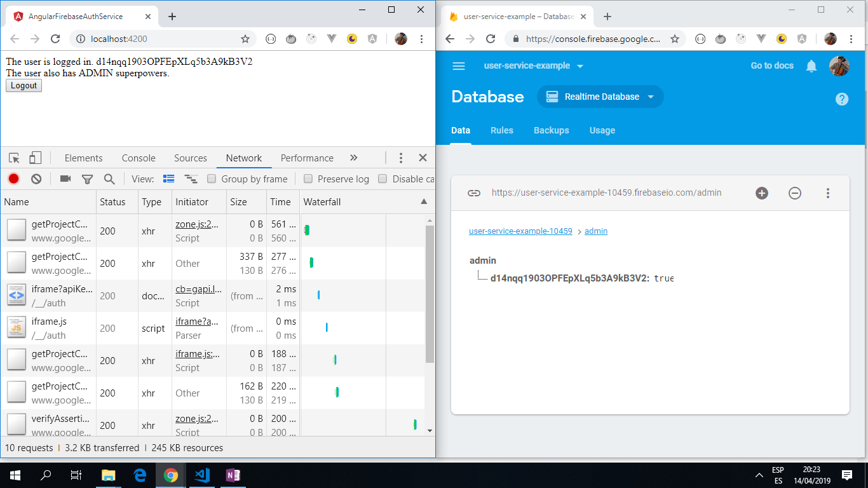Switch to the Console tab
Screen dimensions: 868x488
tap(139, 158)
